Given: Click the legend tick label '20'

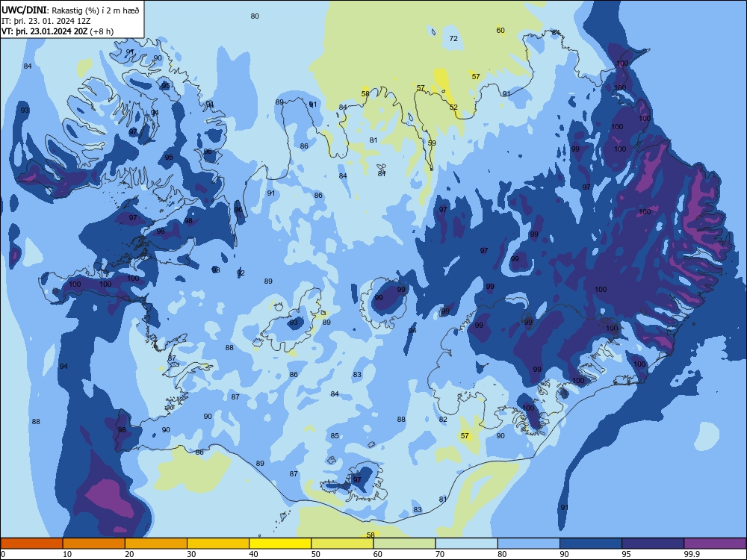Looking at the screenshot, I should click(x=129, y=554).
